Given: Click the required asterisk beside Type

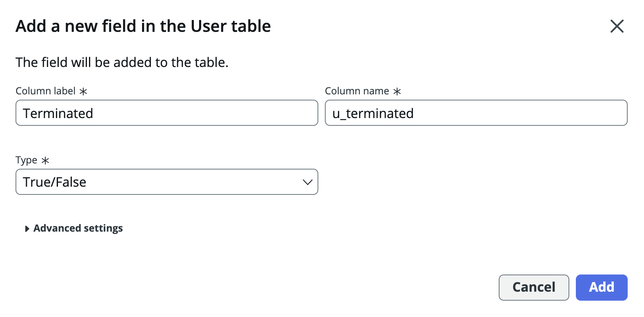Looking at the screenshot, I should point(45,161).
